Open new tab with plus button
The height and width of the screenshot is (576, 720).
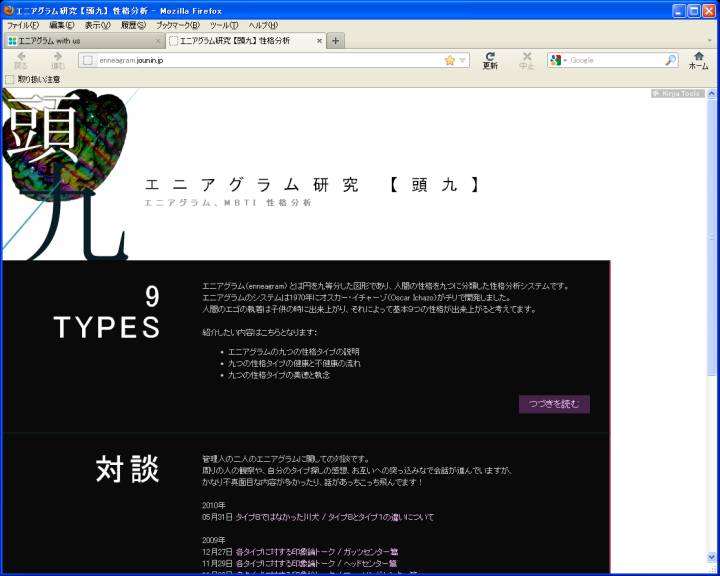(x=336, y=41)
